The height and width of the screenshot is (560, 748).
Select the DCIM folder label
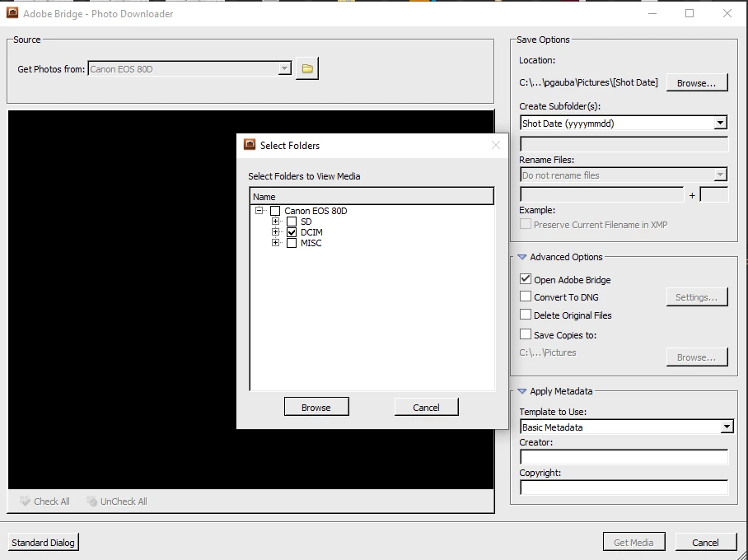click(x=311, y=232)
